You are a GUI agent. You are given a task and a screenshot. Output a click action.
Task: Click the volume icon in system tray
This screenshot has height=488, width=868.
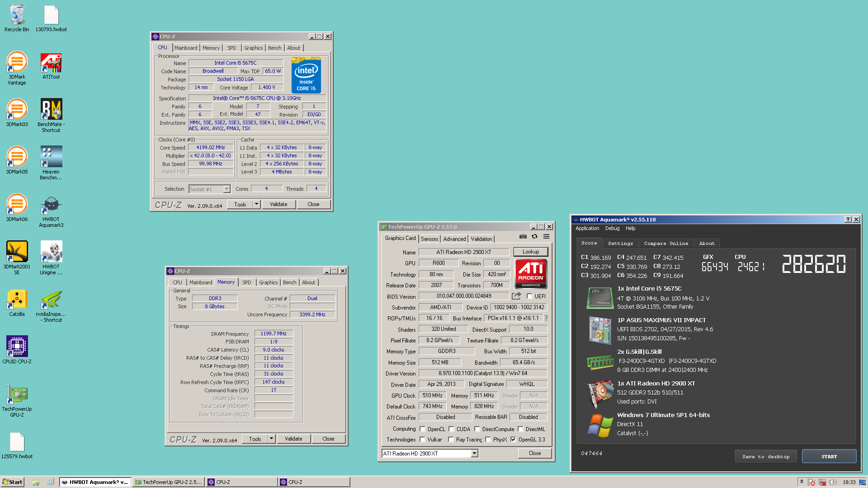[x=833, y=482]
